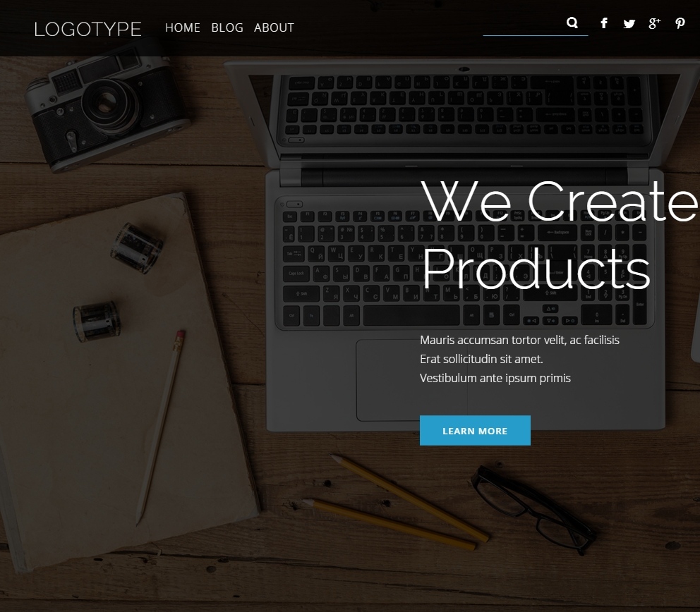Select the Mauris accumsan tortor velit text line
The width and height of the screenshot is (700, 612).
tap(519, 340)
